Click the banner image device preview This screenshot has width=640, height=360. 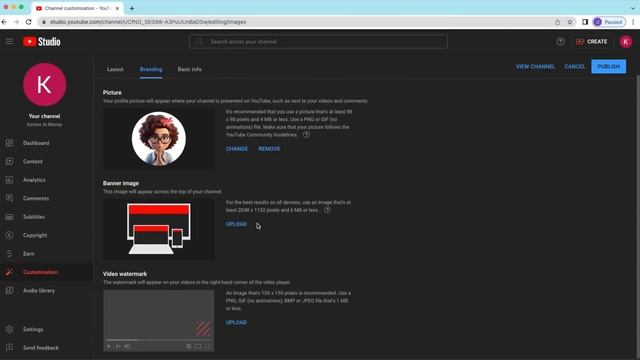point(158,229)
